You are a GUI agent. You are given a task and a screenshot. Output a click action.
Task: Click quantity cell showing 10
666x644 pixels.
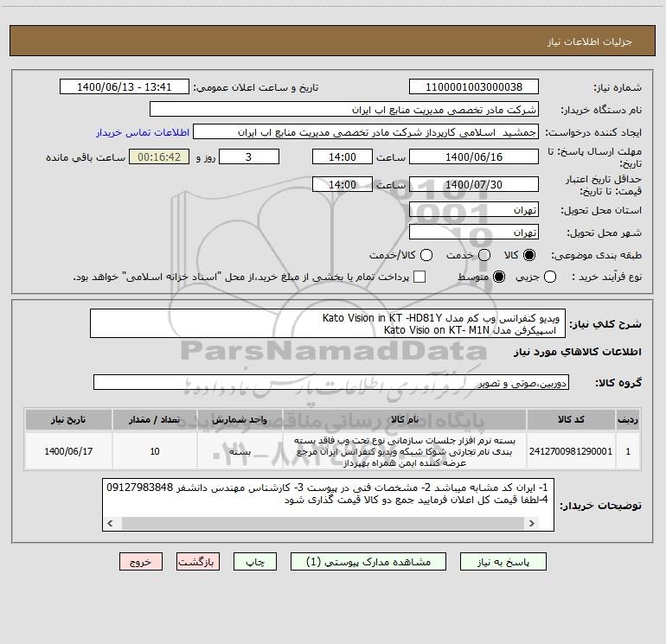[155, 451]
